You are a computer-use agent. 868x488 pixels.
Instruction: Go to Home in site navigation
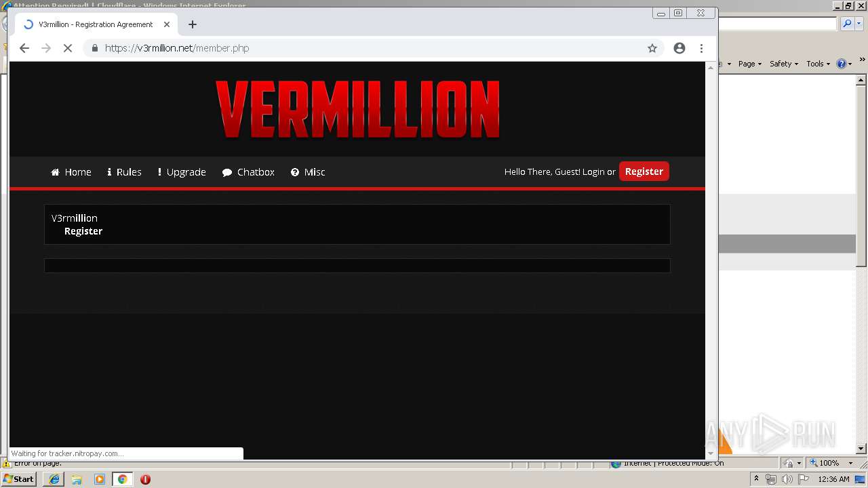pos(71,172)
